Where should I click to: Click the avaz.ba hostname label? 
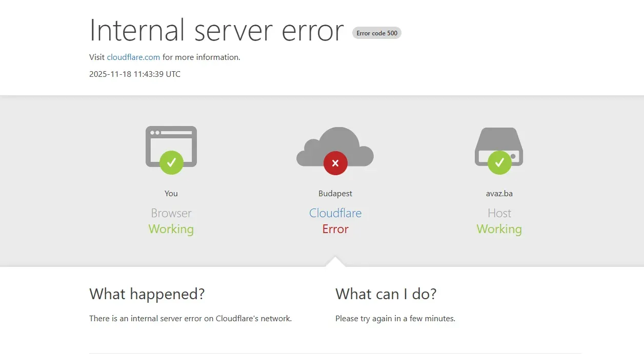[499, 194]
